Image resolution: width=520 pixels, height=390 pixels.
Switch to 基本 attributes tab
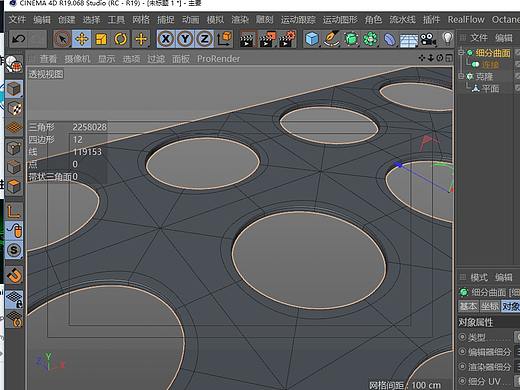pyautogui.click(x=468, y=306)
